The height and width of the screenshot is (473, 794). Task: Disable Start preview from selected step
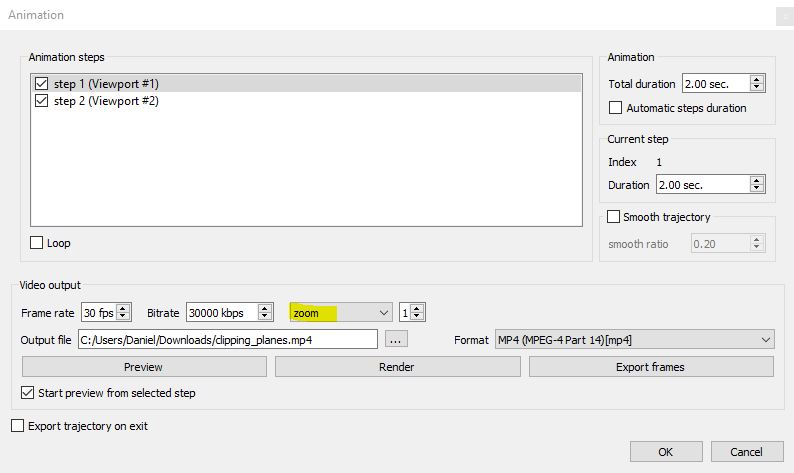pos(27,393)
